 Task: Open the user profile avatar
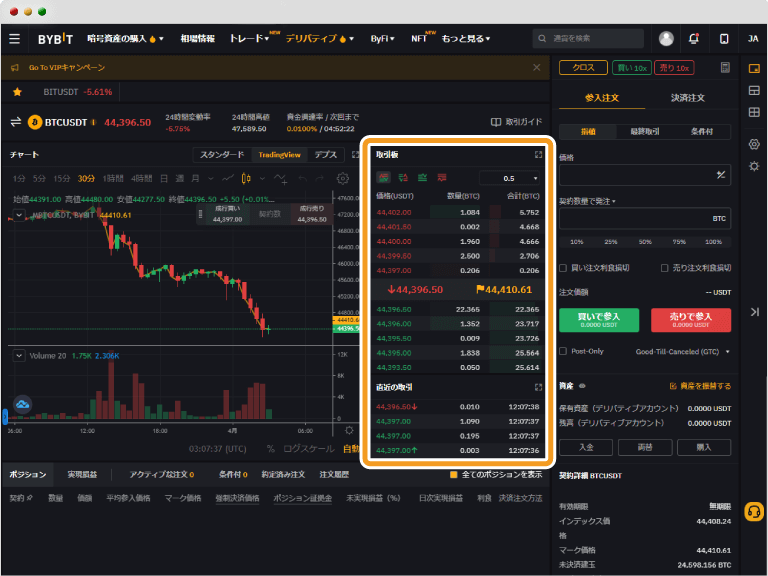point(666,39)
